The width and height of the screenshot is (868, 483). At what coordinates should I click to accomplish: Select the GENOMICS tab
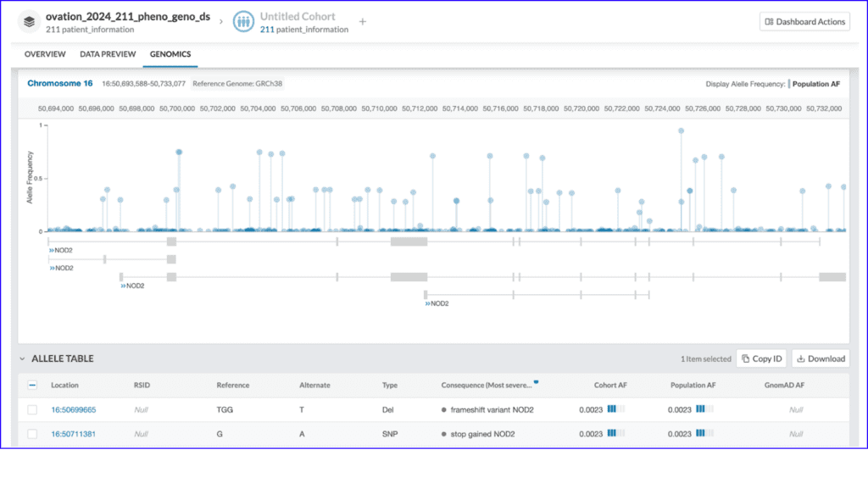click(170, 54)
